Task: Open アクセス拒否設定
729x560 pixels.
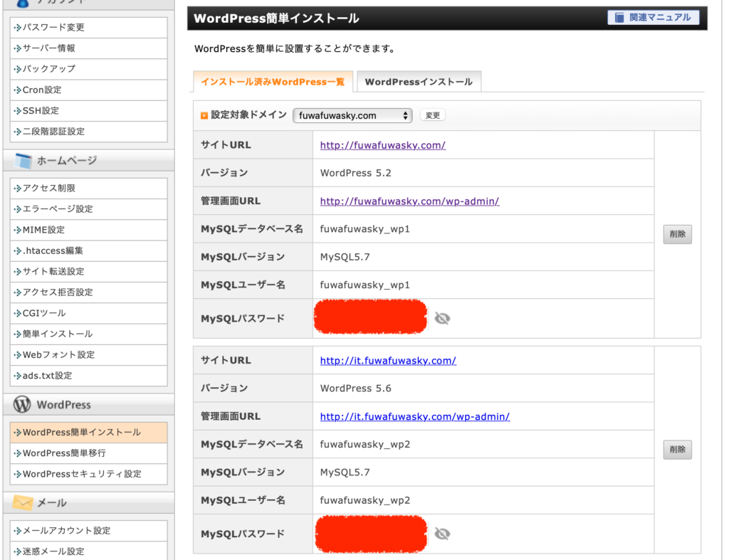Action: pos(88,292)
